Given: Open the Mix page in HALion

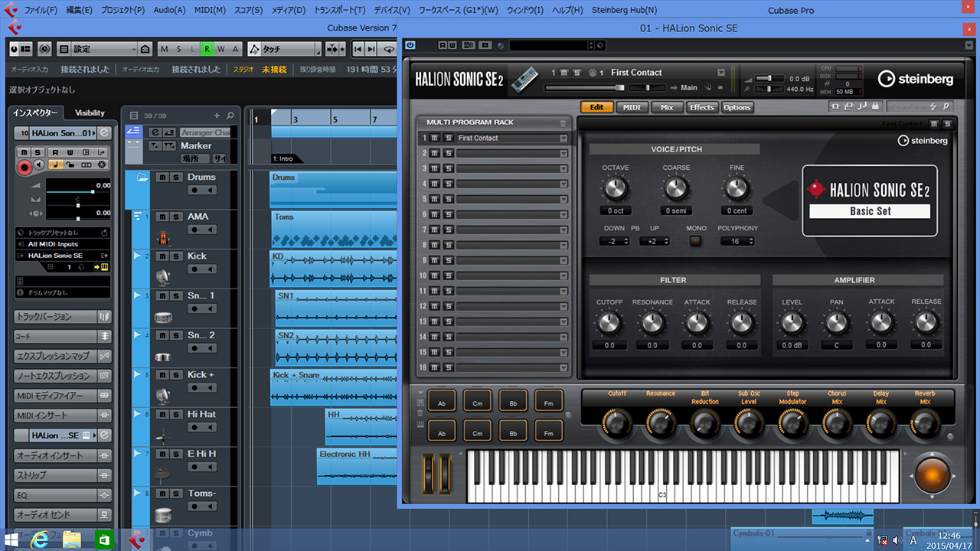Looking at the screenshot, I should tap(667, 107).
